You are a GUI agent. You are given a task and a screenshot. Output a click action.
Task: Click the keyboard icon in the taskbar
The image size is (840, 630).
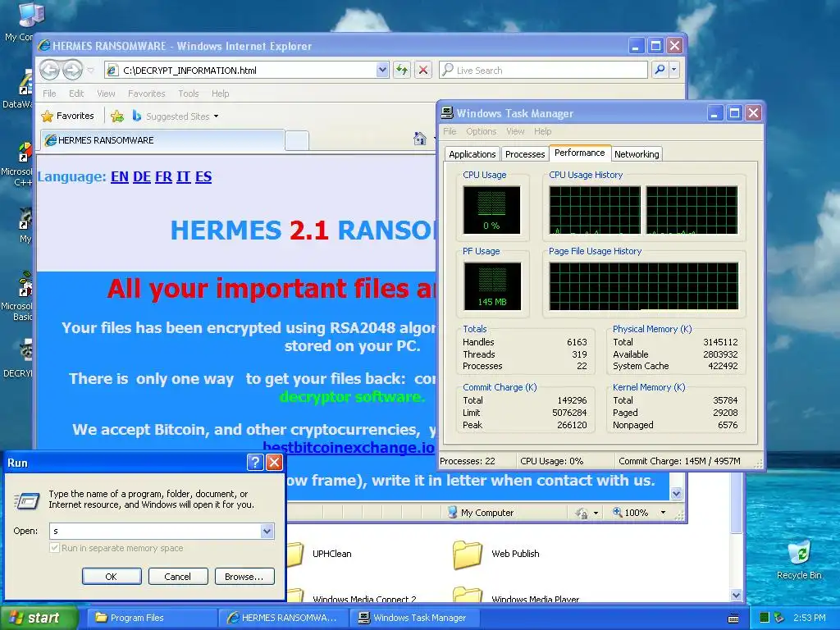pos(733,619)
